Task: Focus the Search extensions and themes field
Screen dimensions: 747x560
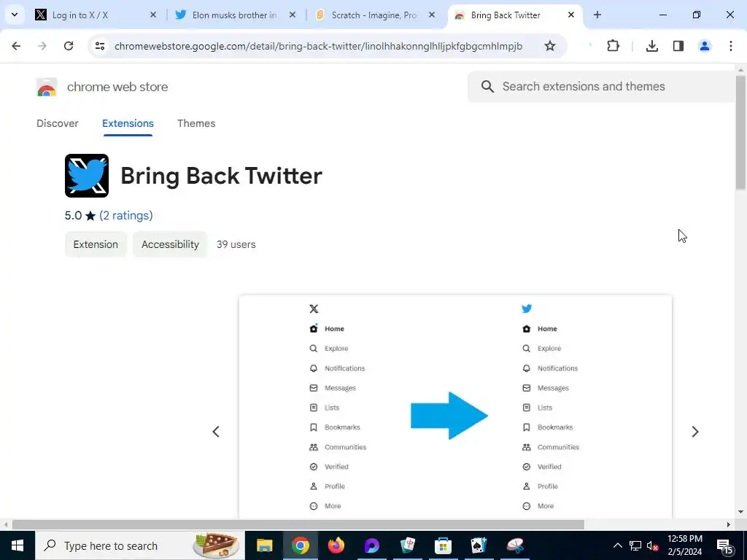Action: pos(601,87)
